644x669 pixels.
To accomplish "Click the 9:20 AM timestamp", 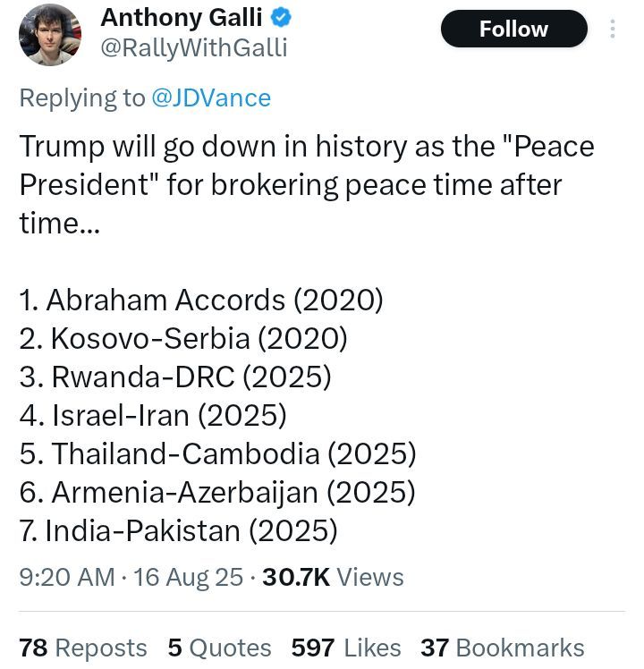I will click(x=66, y=577).
